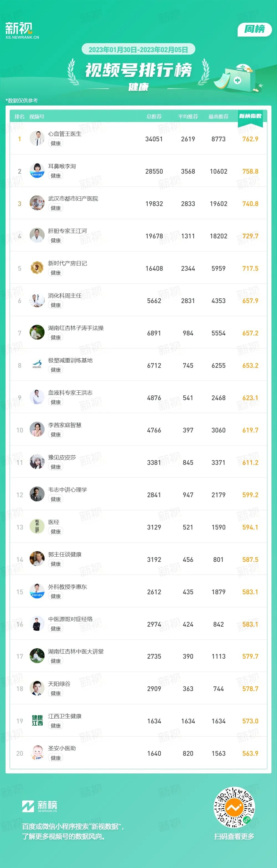Image resolution: width=277 pixels, height=868 pixels.
Task: Click the 总推荐 column header
Action: point(154,117)
